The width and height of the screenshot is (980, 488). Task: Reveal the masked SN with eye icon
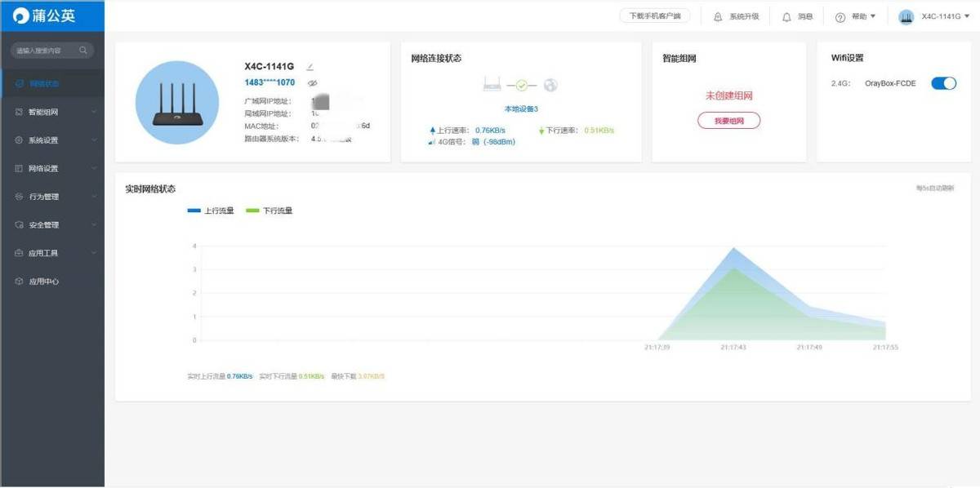[x=312, y=83]
